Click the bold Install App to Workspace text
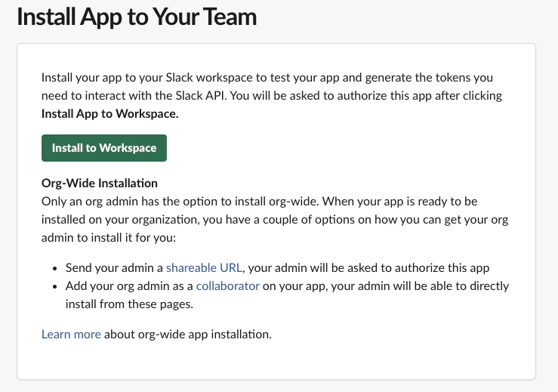Viewport: 558px width, 392px height. pyautogui.click(x=110, y=113)
